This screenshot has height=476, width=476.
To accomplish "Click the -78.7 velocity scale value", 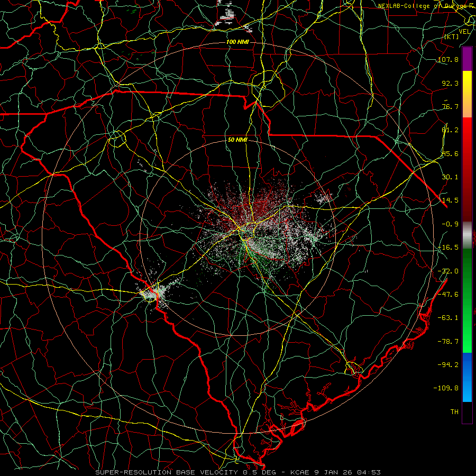I will (x=448, y=342).
